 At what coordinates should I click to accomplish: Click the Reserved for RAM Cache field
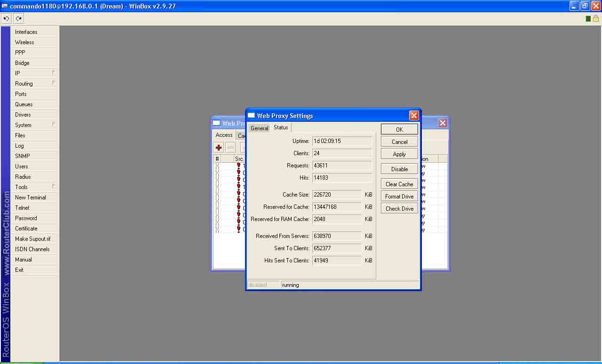pyautogui.click(x=337, y=219)
